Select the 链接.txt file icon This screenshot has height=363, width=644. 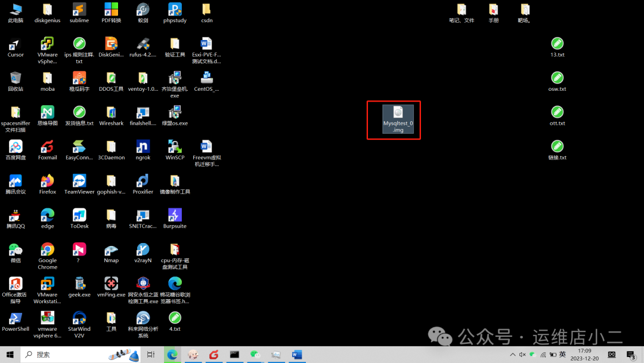point(558,150)
